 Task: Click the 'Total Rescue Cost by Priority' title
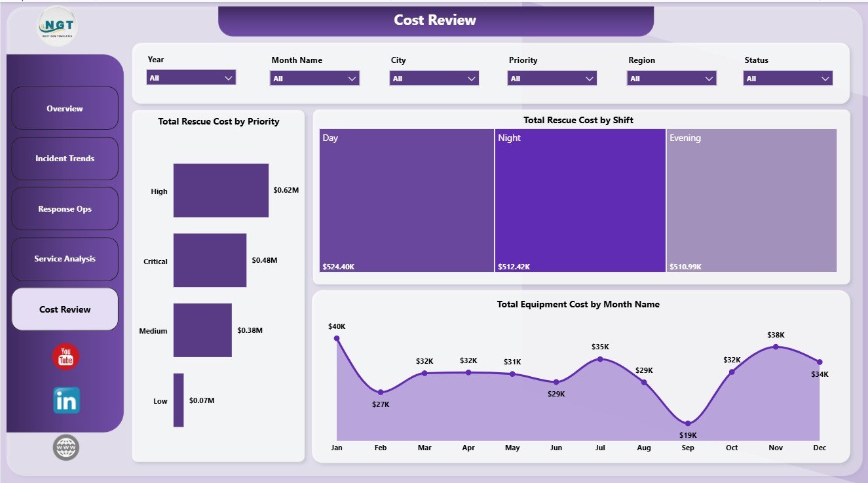(x=219, y=121)
